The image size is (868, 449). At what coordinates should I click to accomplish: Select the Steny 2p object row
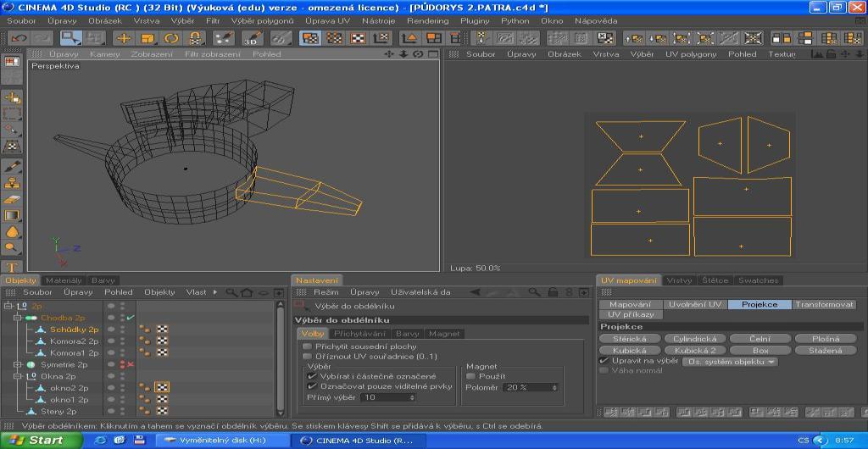(58, 411)
